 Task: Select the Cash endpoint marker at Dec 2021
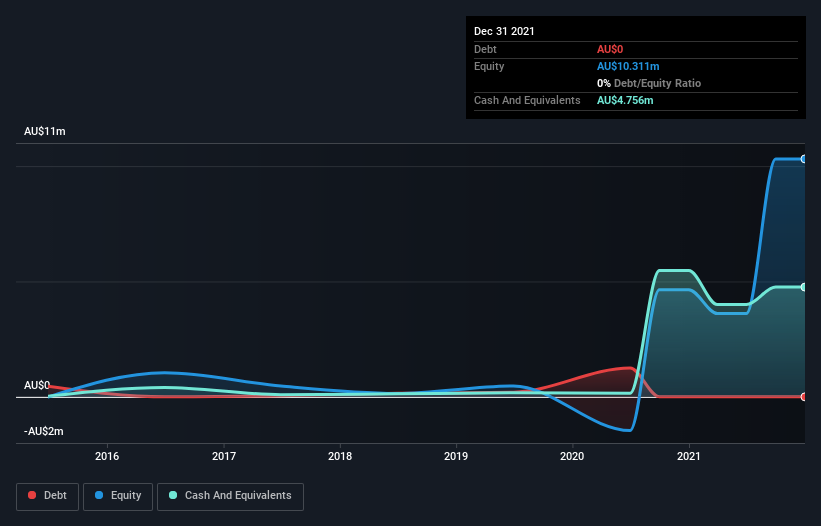(803, 287)
